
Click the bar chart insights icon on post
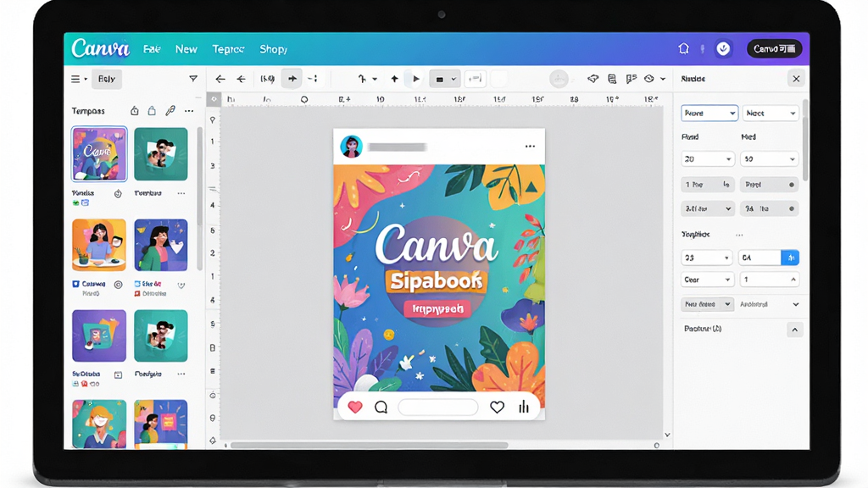pyautogui.click(x=524, y=408)
